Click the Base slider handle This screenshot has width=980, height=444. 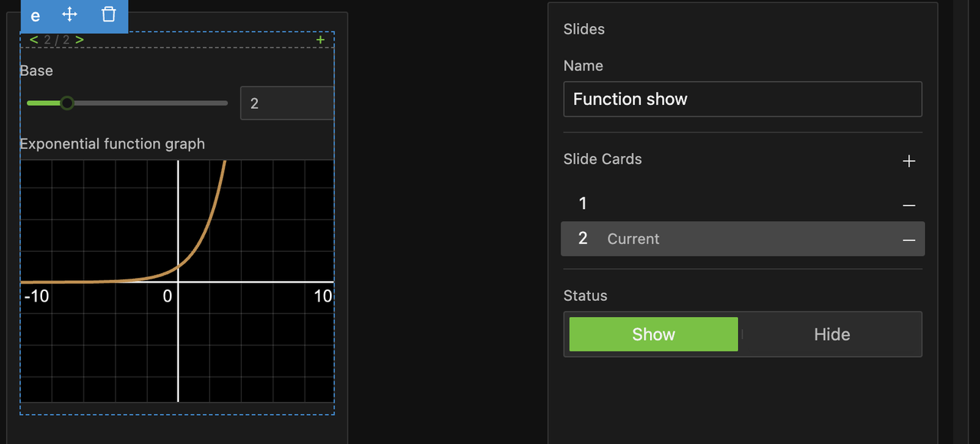tap(67, 103)
